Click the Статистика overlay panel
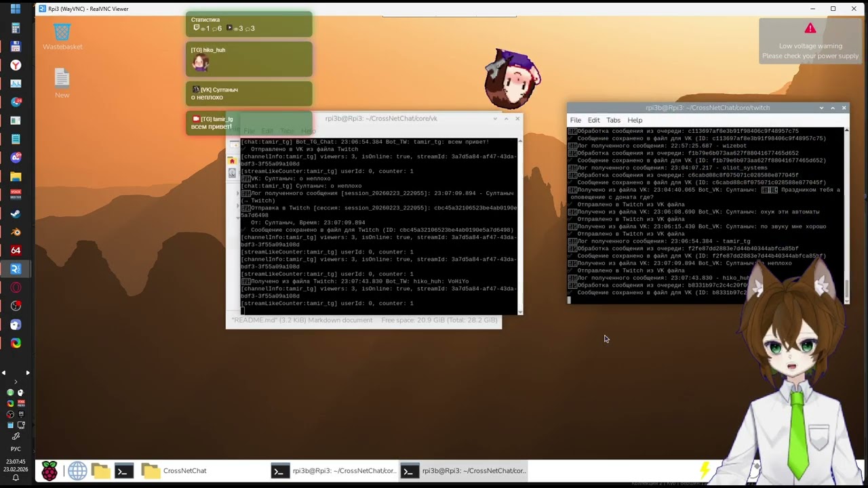Viewport: 868px width, 488px height. 249,24
